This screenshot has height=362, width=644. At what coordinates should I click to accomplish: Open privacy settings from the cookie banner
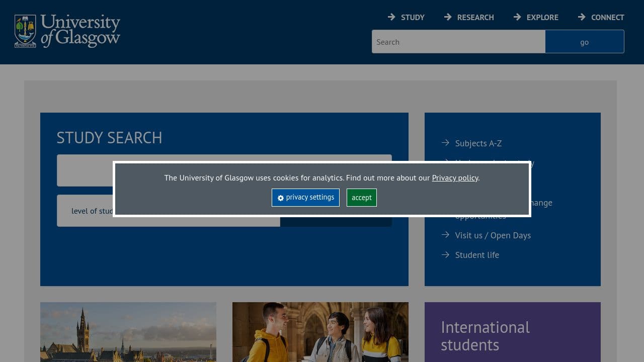[305, 197]
